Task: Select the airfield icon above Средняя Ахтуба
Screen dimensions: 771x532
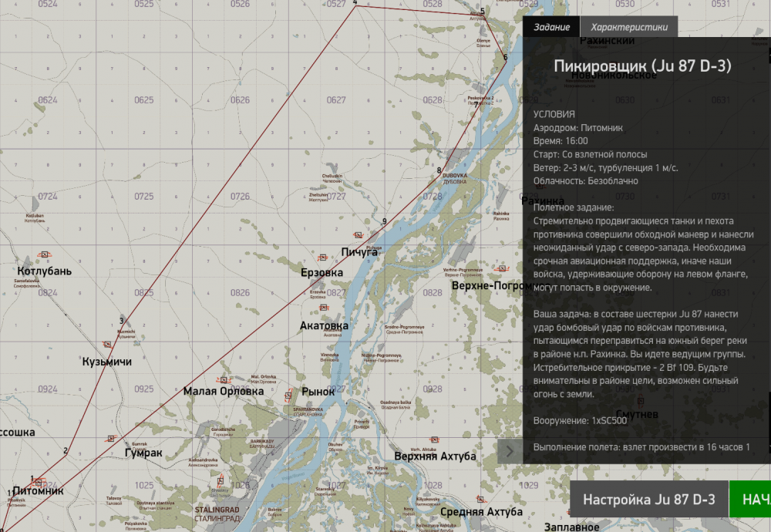Action: [480, 500]
